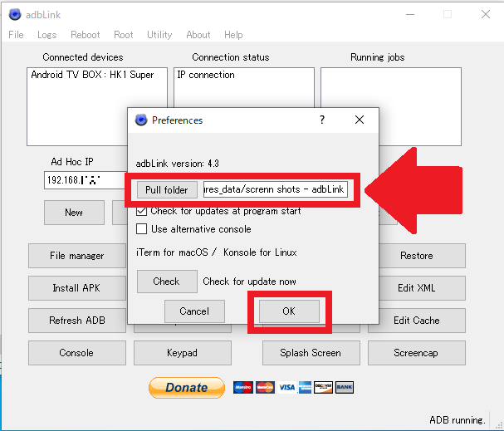The image size is (504, 431).
Task: Cancel the Preferences dialog
Action: (x=194, y=311)
